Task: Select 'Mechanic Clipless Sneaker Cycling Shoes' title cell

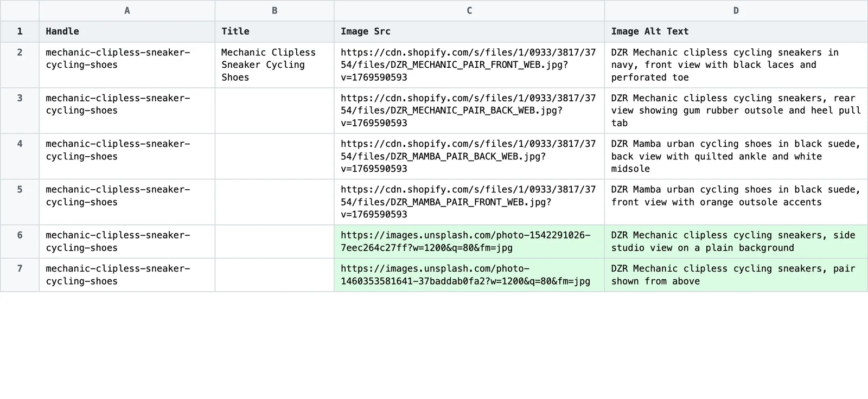Action: click(275, 65)
